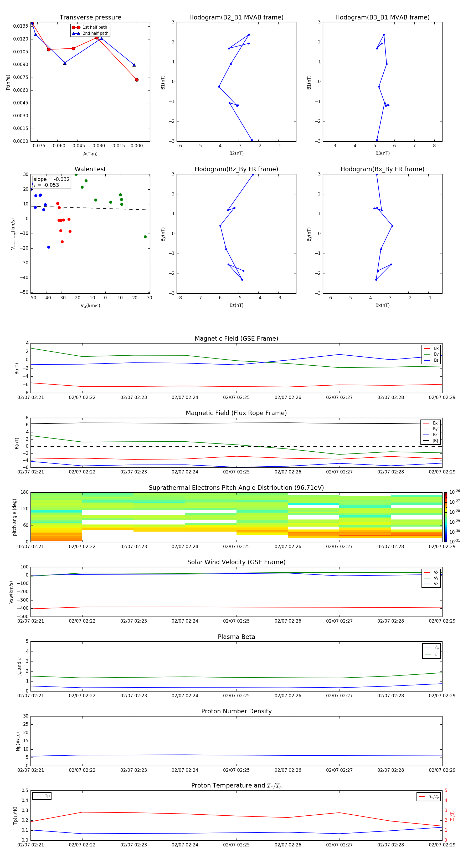Click the "Hodogram(B3_B1 MVAB frame)" title
The height and width of the screenshot is (868, 473).
[x=382, y=18]
